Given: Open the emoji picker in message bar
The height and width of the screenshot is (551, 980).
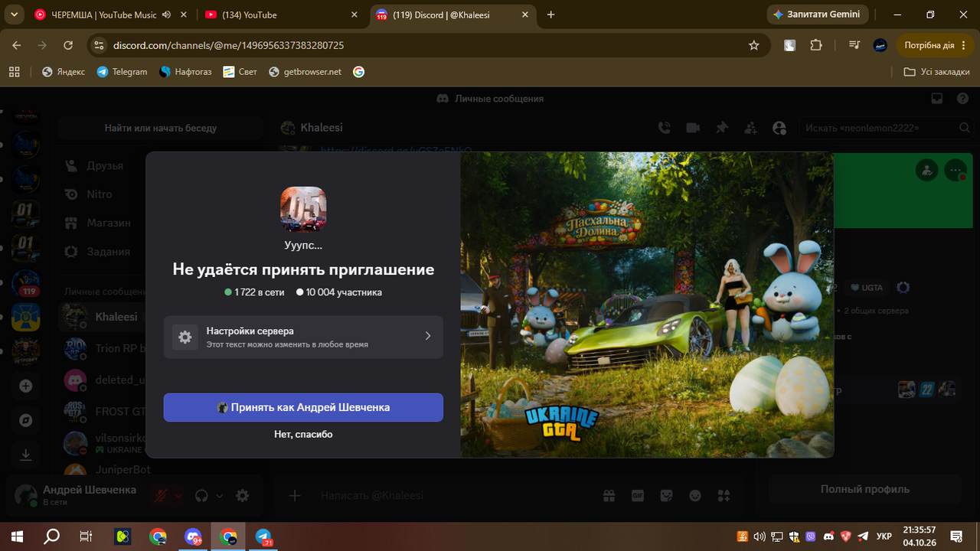Looking at the screenshot, I should (x=695, y=496).
